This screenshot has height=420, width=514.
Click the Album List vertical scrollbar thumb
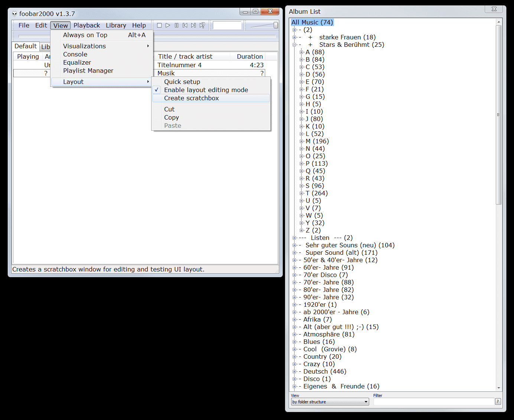point(499,115)
